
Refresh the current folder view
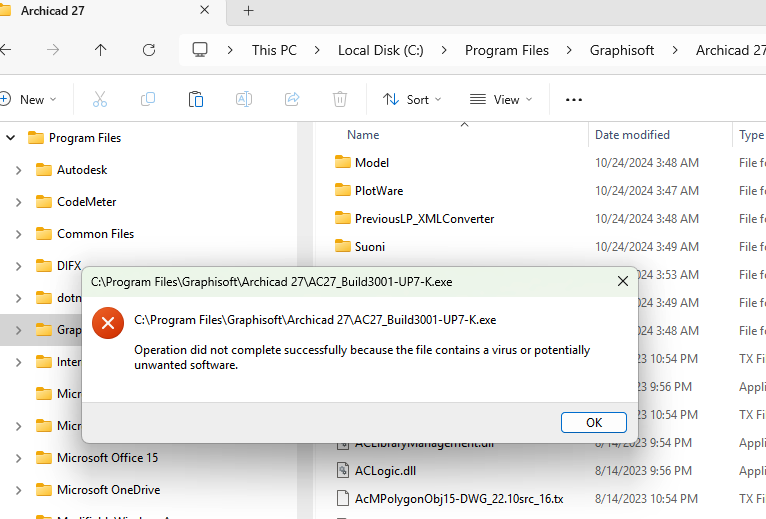coord(149,50)
